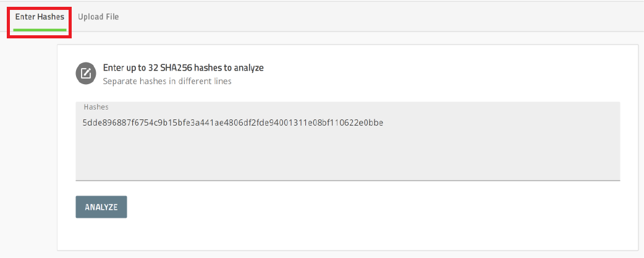Click empty space below hash in textbox
644x258 pixels.
(347, 154)
